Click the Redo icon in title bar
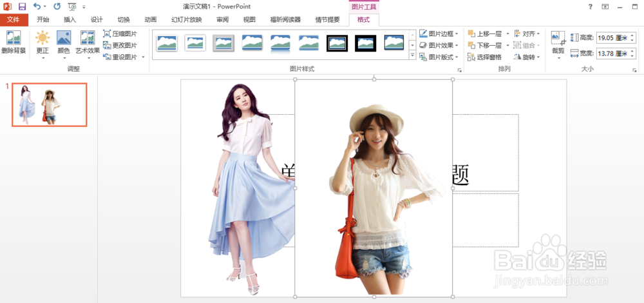This screenshot has height=303, width=644. coord(57,6)
